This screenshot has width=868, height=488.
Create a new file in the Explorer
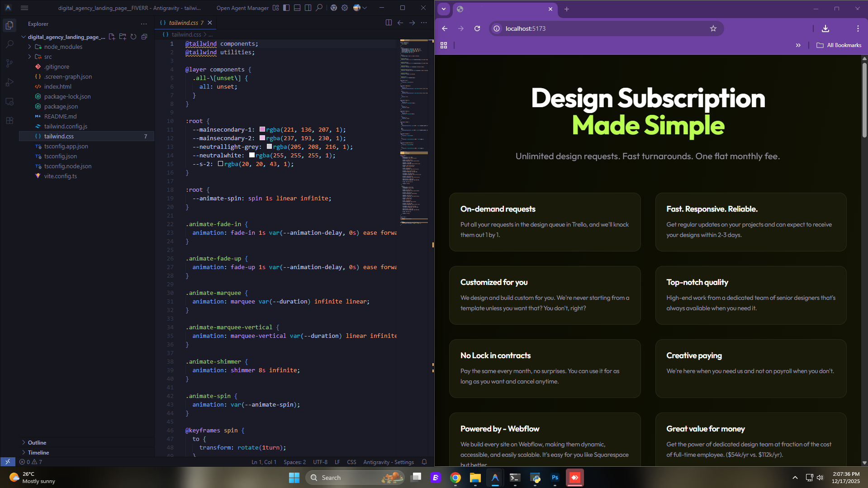point(112,37)
